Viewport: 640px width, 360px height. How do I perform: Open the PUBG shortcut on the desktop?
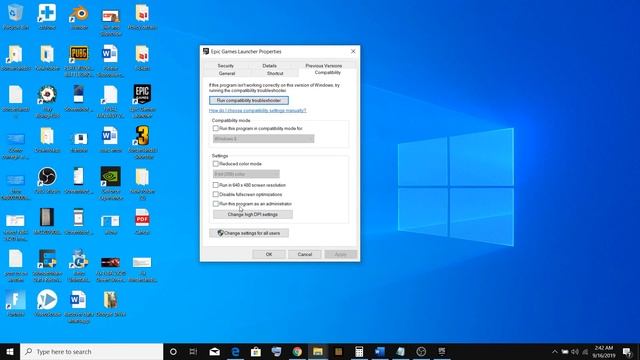tap(79, 61)
